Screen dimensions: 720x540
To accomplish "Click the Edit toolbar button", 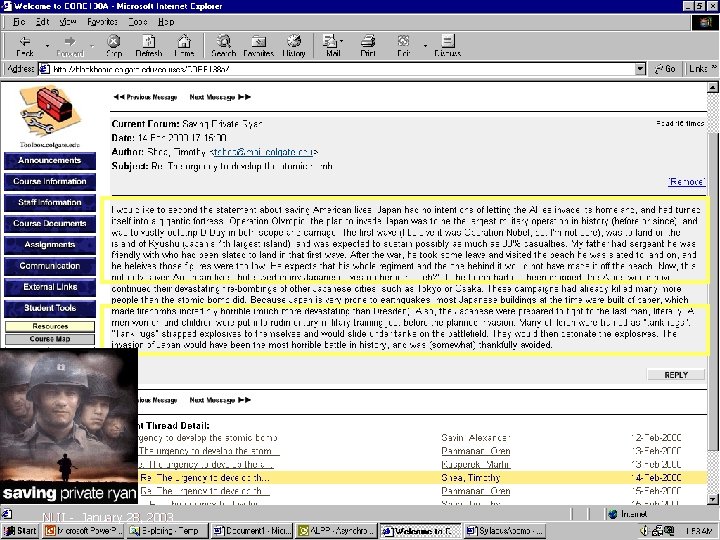I will pyautogui.click(x=404, y=46).
